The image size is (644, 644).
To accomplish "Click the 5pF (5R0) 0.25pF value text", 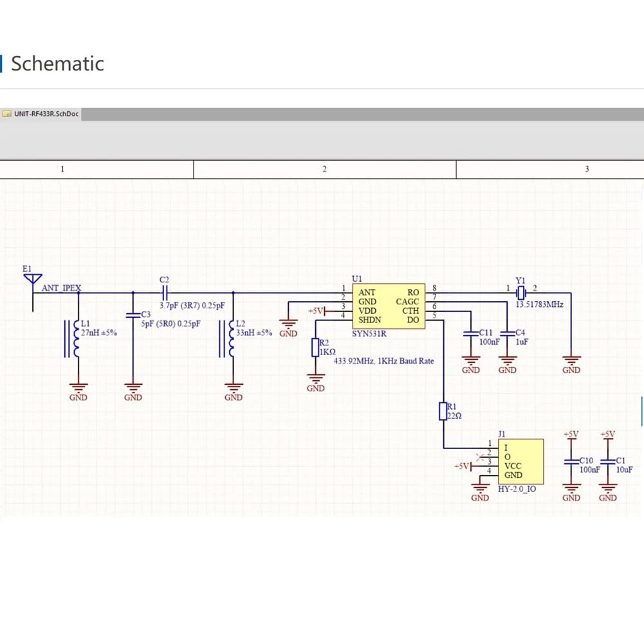I will [x=171, y=324].
